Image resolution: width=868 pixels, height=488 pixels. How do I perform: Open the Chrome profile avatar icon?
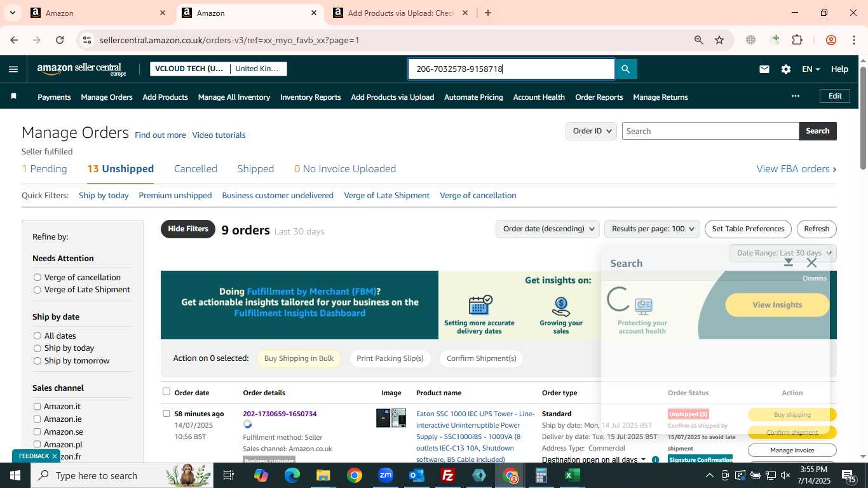click(x=831, y=40)
